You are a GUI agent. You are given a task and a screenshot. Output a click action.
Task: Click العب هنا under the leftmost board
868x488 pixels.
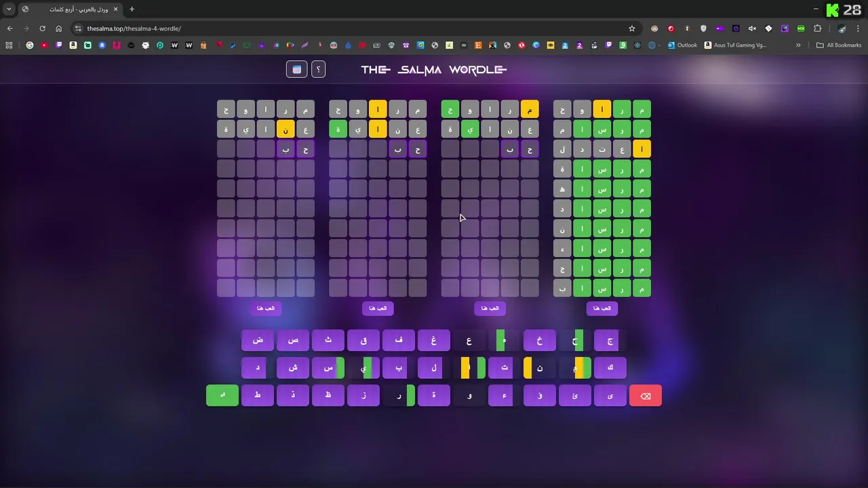click(x=266, y=308)
